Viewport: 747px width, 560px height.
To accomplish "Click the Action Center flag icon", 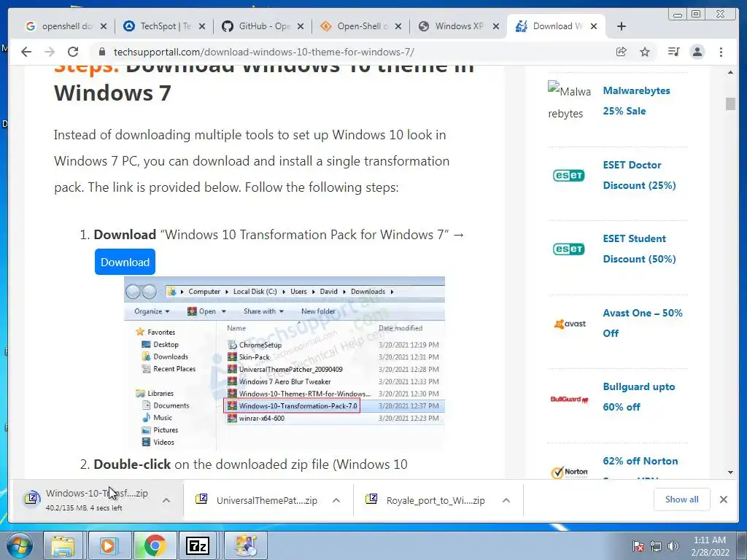I will point(638,546).
